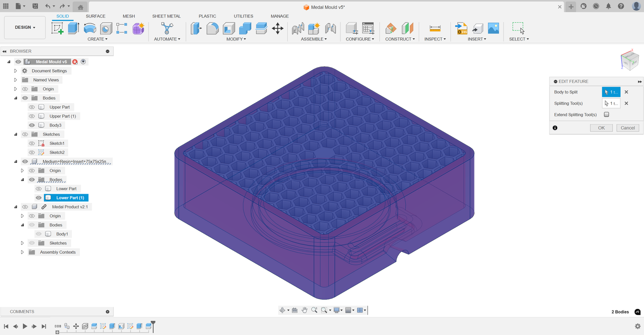
Task: Expand the Named Views node
Action: click(15, 80)
